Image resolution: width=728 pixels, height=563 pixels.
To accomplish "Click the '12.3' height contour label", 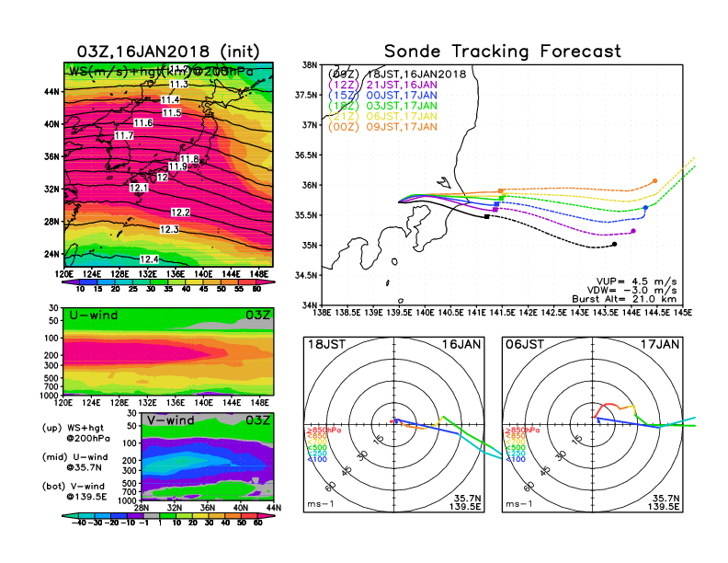I will point(169,229).
